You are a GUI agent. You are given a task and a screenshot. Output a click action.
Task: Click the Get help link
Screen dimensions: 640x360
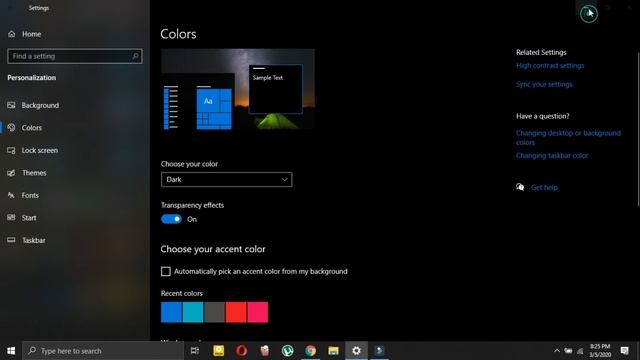click(x=544, y=188)
